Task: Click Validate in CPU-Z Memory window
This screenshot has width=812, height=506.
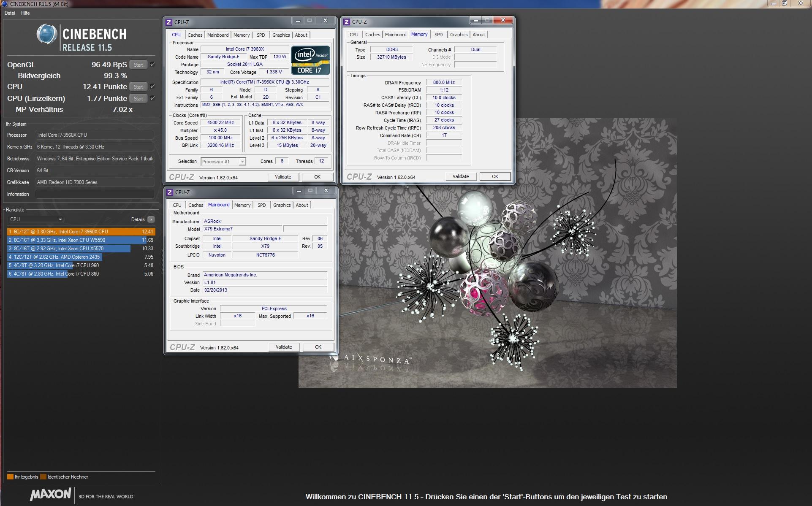Action: 461,176
